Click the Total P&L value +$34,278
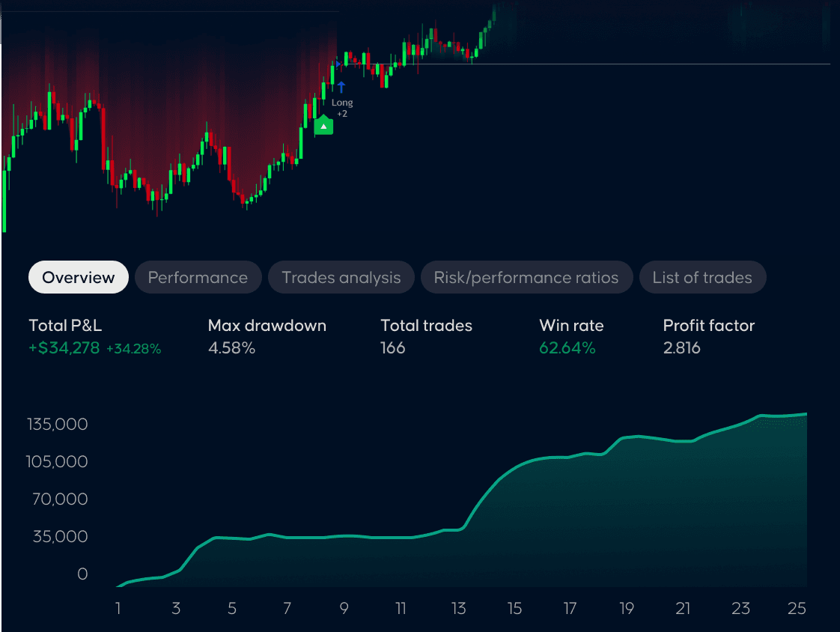Viewport: 840px width, 632px height. point(65,347)
